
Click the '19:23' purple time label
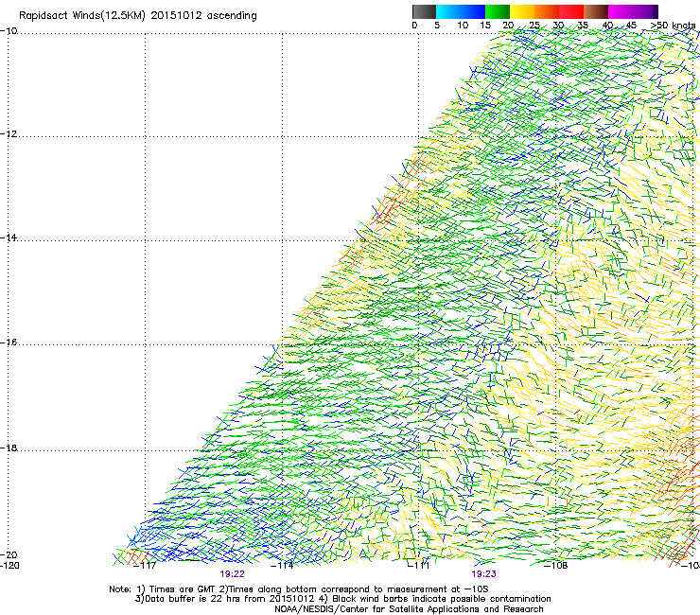(484, 574)
